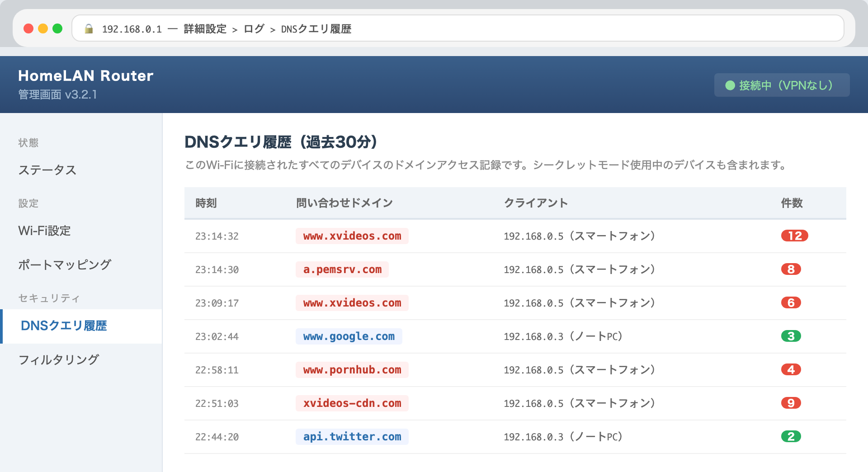Click the green maximize window button
The image size is (868, 472).
(x=57, y=28)
